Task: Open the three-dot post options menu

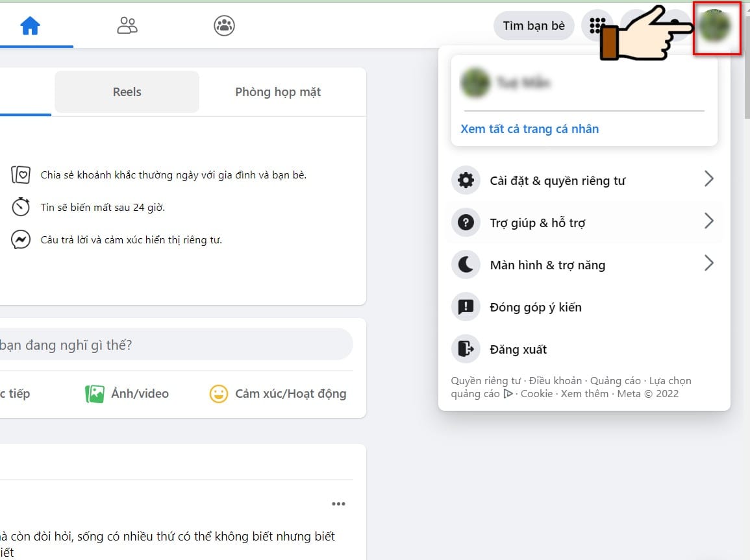Action: 339,504
